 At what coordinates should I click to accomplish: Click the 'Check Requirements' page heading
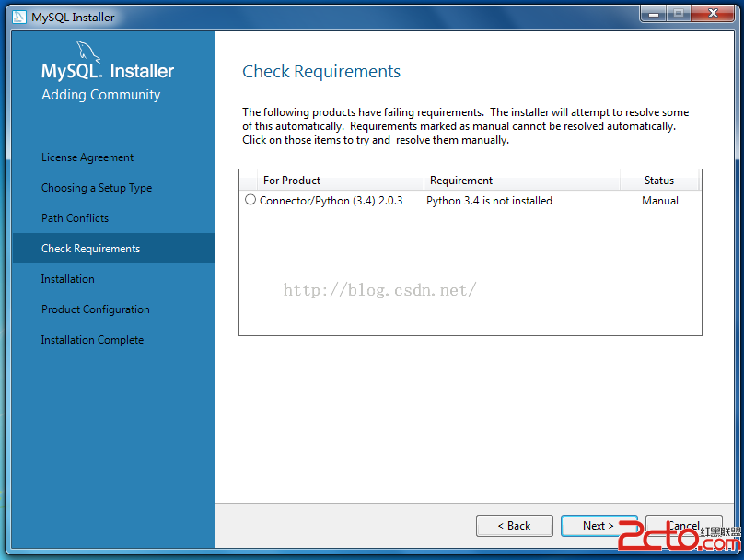click(321, 72)
